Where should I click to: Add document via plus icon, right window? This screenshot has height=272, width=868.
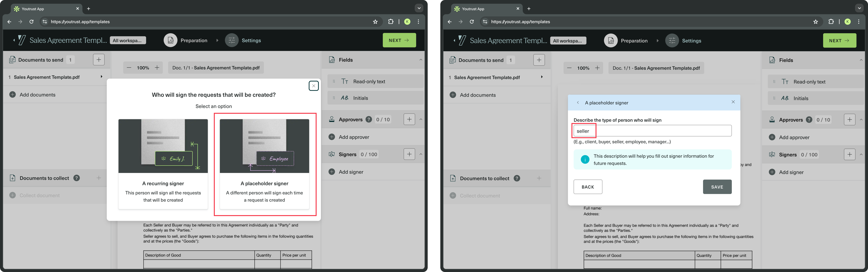coord(539,60)
